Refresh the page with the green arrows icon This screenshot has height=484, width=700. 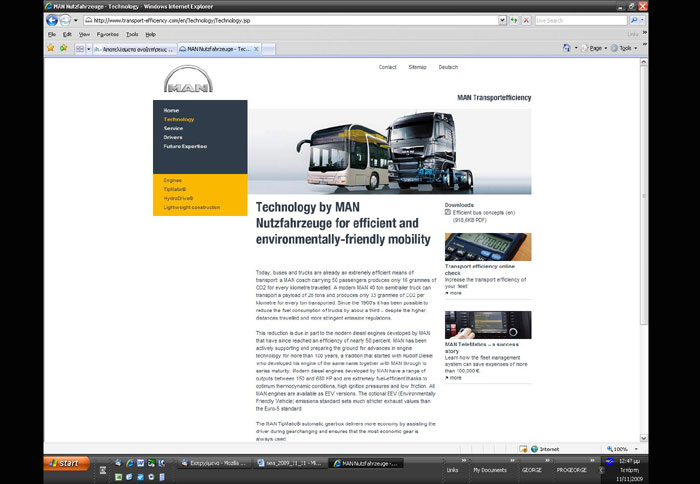click(514, 20)
